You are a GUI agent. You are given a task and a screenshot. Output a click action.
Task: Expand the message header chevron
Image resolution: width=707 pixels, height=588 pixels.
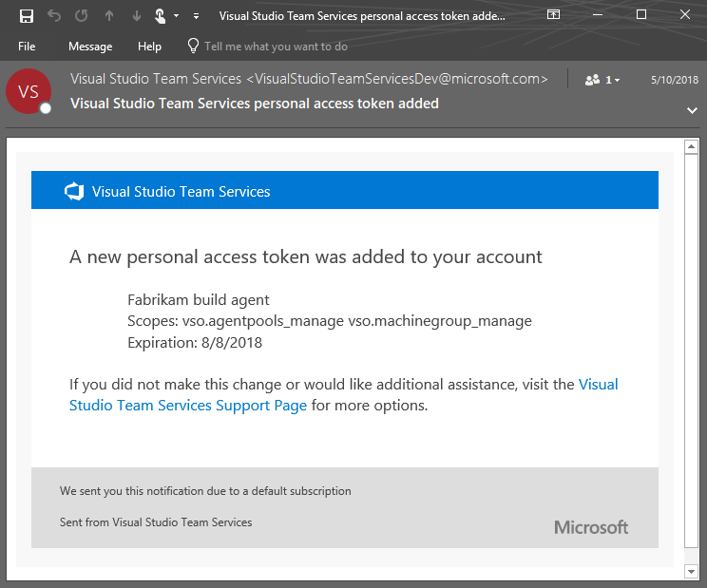click(692, 110)
